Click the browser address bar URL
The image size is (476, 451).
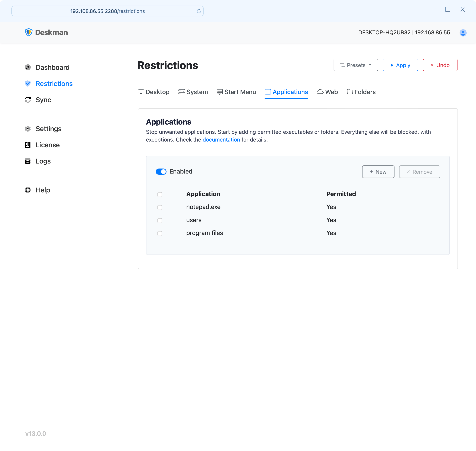point(107,11)
